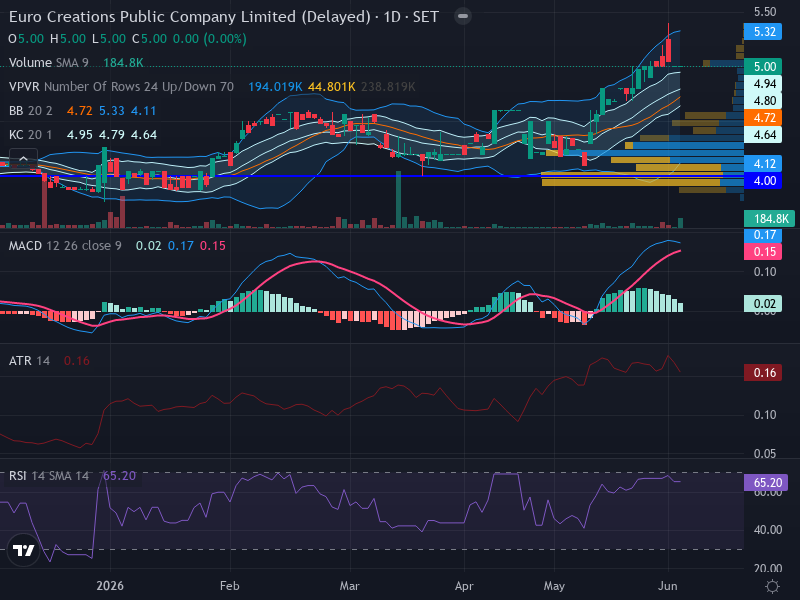
Task: Click the blue 4.00 horizontal line label
Action: pyautogui.click(x=763, y=181)
